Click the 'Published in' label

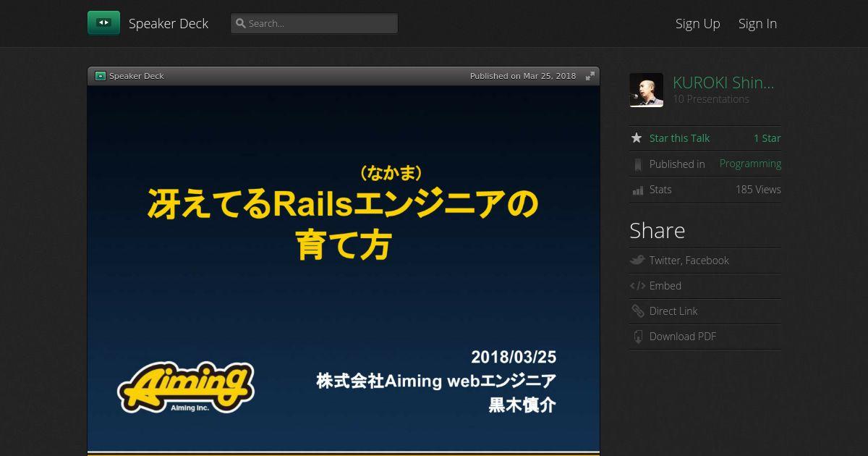(x=677, y=164)
